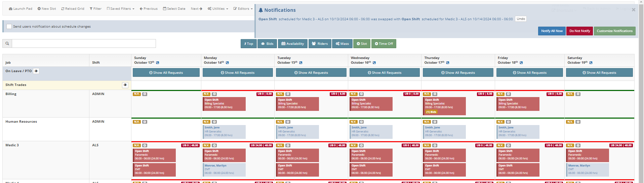Viewport: 644px width, 183px height.
Task: Click the plus icon in Human Resources Monday cell
Action: 214,122
